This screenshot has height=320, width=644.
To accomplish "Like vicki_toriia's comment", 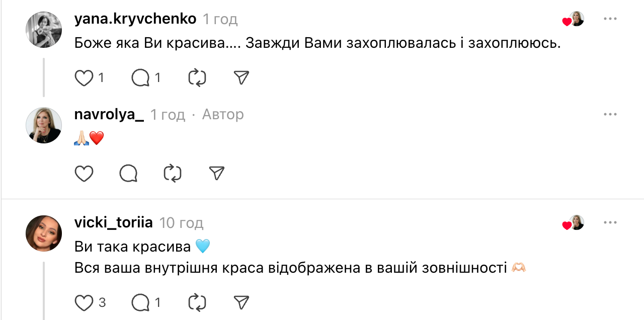I will coord(84,302).
